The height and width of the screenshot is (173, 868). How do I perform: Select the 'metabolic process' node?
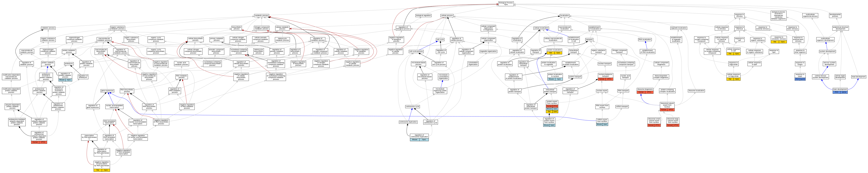pyautogui.click(x=261, y=15)
